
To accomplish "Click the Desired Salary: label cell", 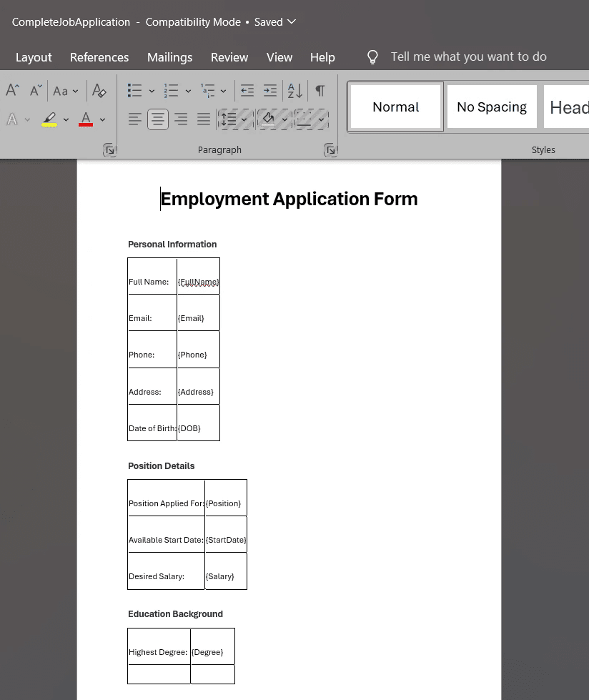I will (166, 571).
